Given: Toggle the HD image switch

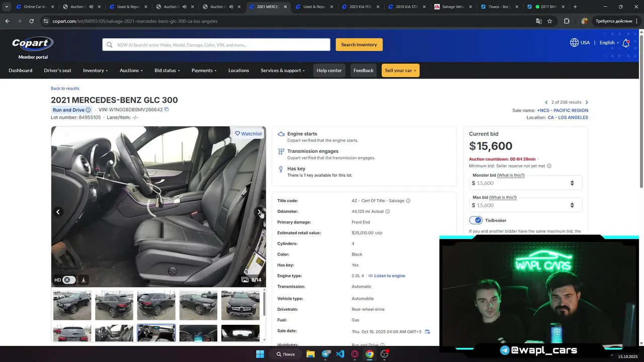Looking at the screenshot, I should click(69, 280).
